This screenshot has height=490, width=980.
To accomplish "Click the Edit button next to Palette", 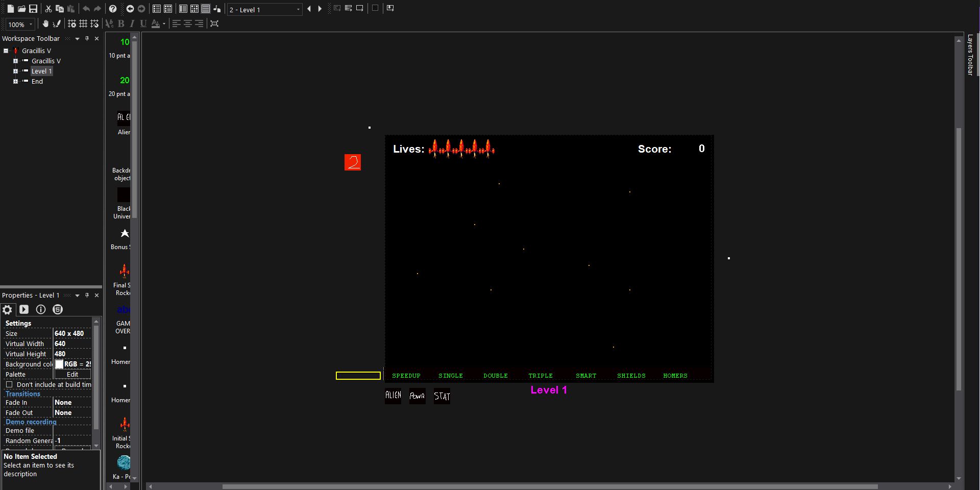I will (x=72, y=374).
